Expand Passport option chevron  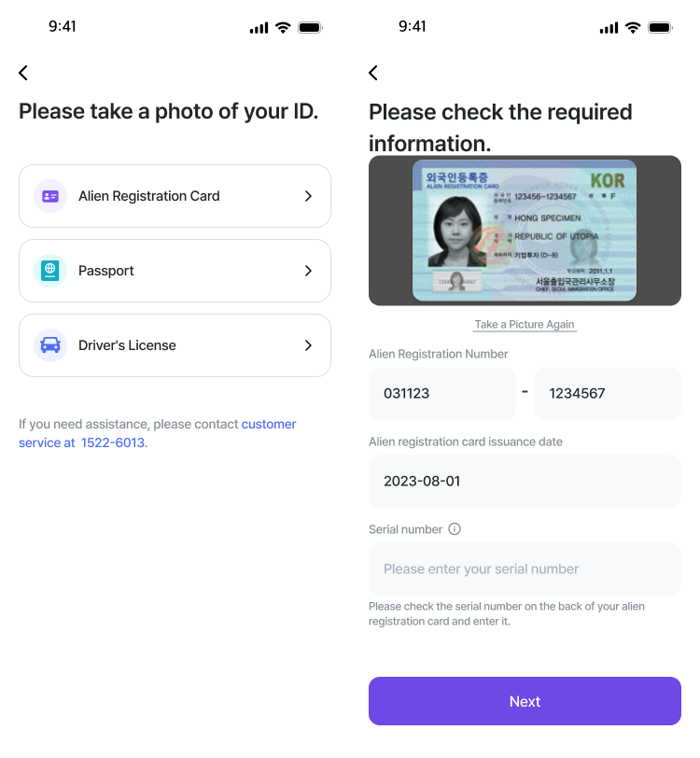pos(308,271)
